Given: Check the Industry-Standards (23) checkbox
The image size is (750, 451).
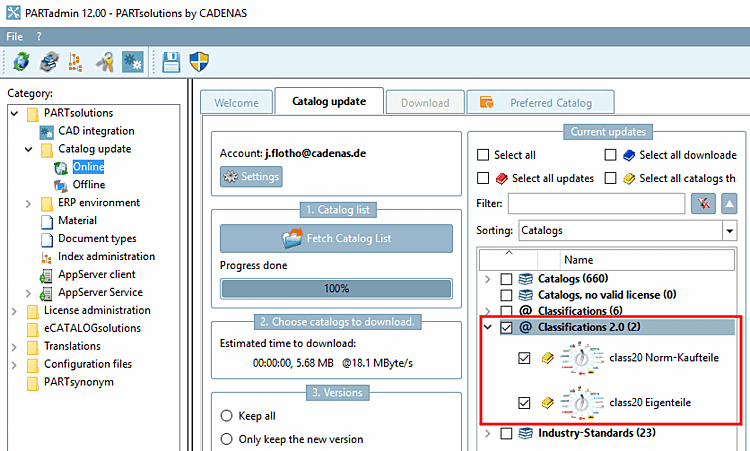Looking at the screenshot, I should tap(506, 433).
